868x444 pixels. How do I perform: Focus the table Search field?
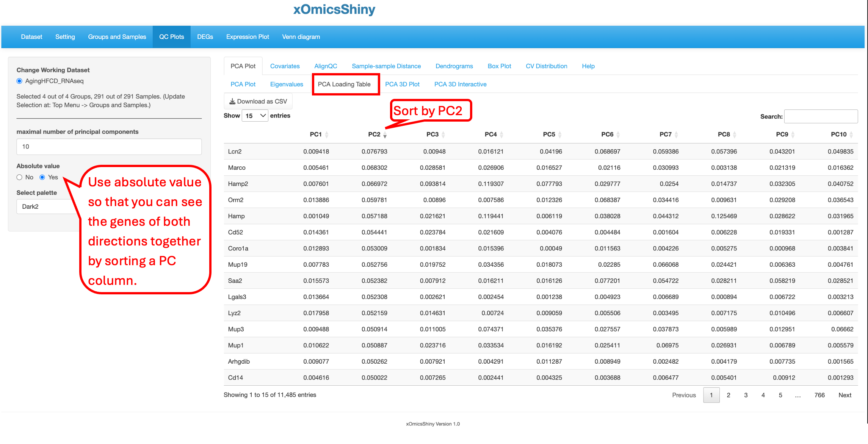pos(821,116)
